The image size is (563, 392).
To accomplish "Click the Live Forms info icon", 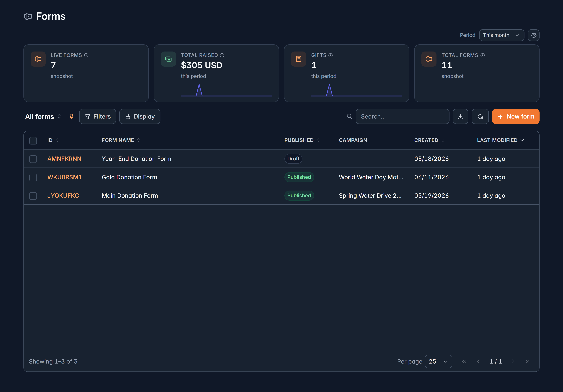I will point(86,55).
